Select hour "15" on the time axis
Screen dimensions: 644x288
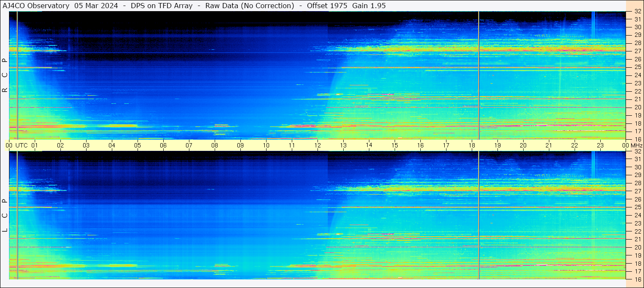coord(395,145)
